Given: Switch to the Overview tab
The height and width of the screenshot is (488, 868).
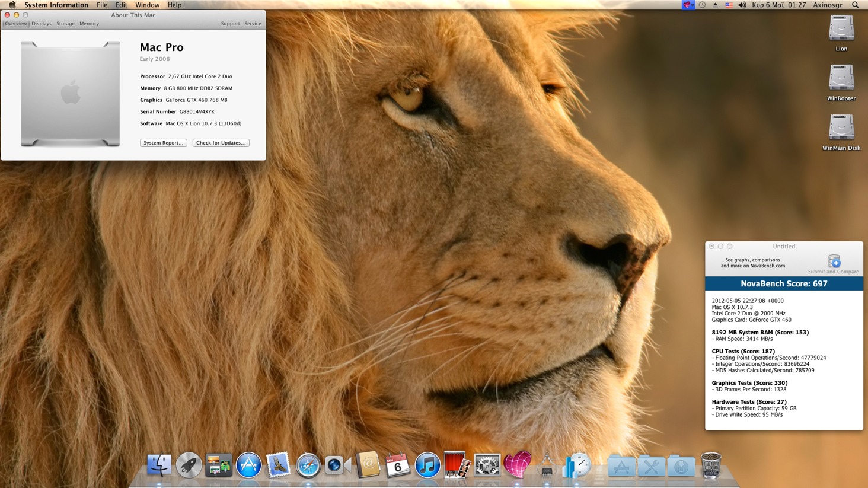Looking at the screenshot, I should [x=15, y=24].
